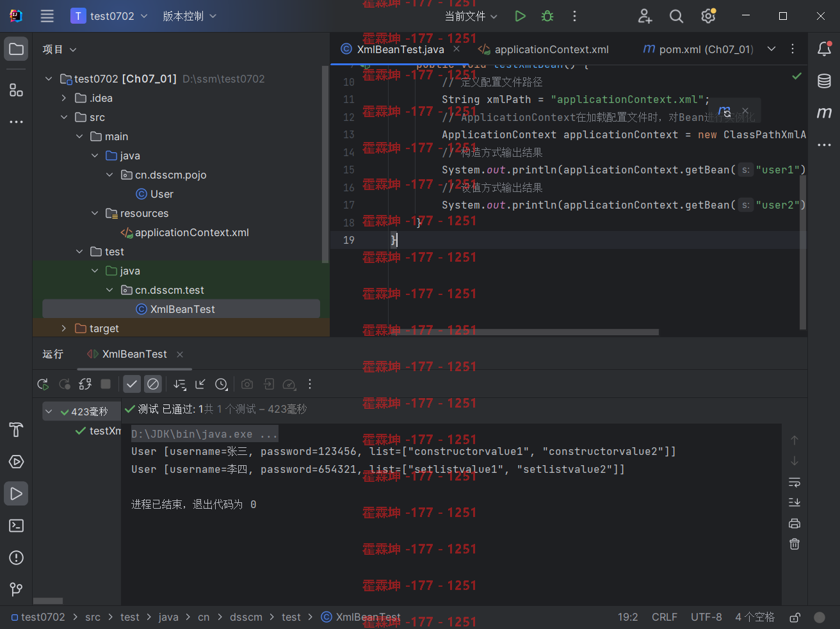
Task: Open the Problems tool window
Action: click(x=17, y=558)
